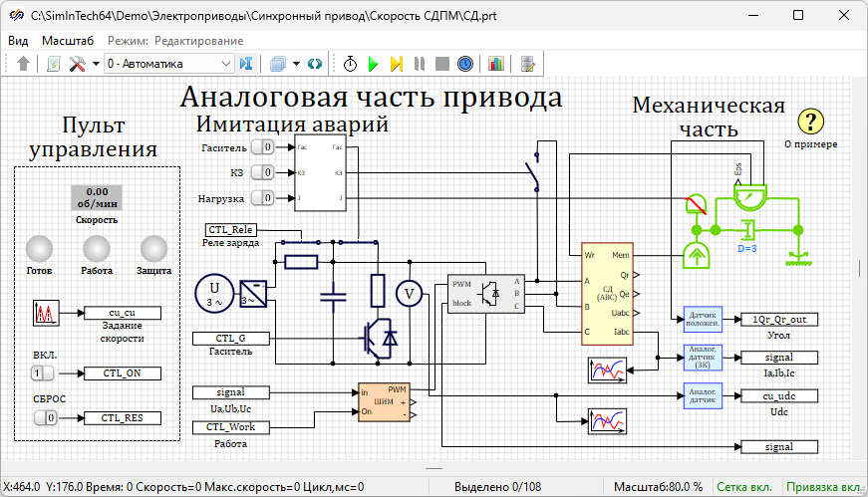
Task: Toggle the Гаситель fault switch
Action: click(262, 147)
